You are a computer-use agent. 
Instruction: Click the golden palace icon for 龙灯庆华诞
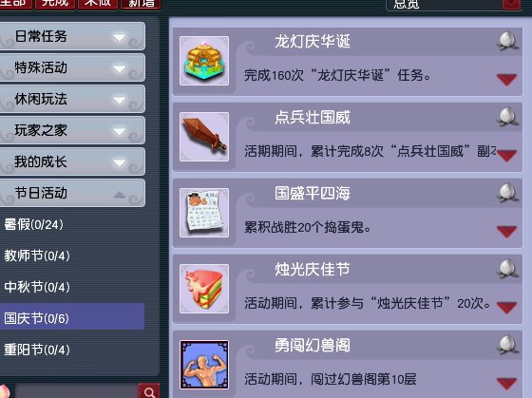tap(204, 61)
